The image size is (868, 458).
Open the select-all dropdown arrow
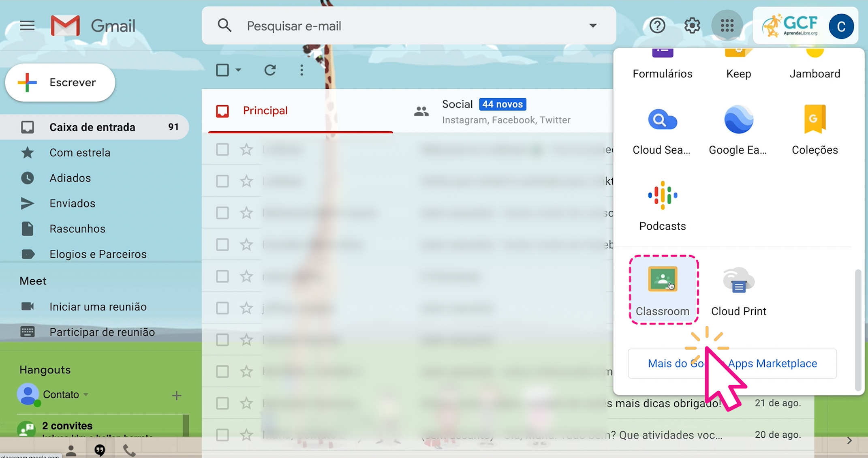(238, 70)
